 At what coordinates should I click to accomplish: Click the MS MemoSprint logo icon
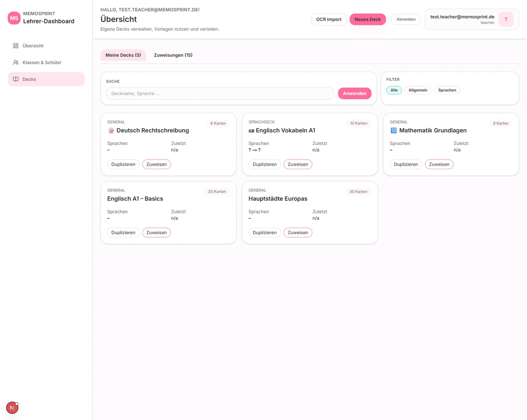[14, 18]
